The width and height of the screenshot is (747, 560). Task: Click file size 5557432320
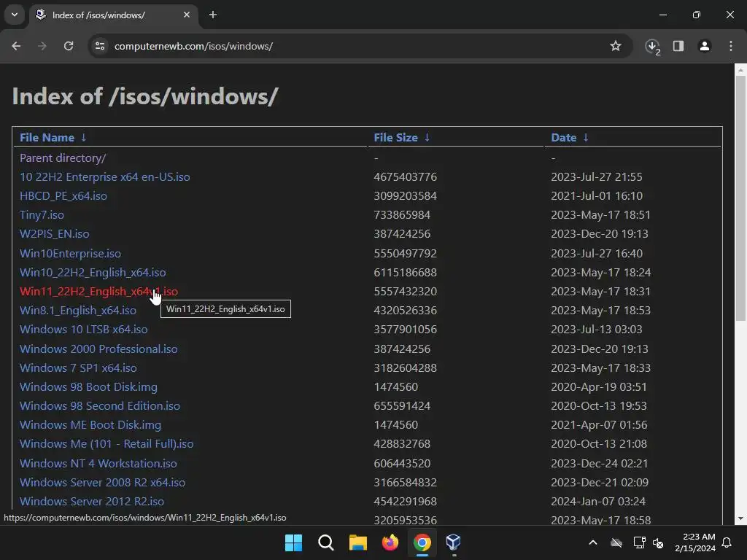(406, 292)
